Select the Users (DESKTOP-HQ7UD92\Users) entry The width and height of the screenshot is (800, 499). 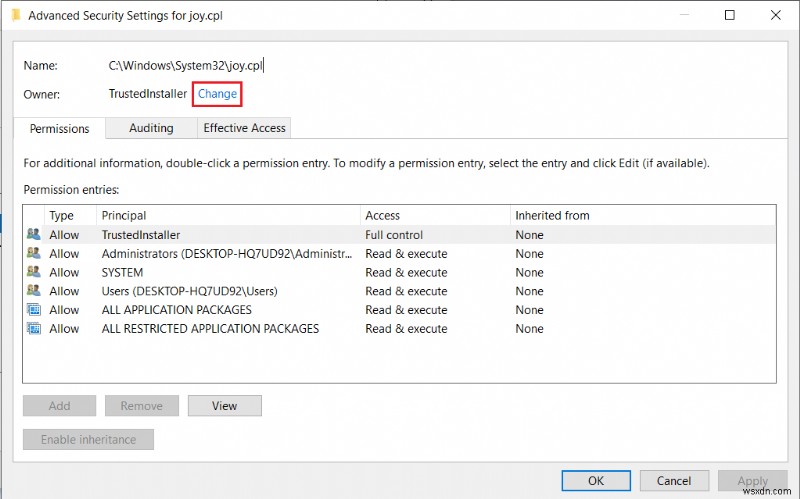click(x=189, y=291)
